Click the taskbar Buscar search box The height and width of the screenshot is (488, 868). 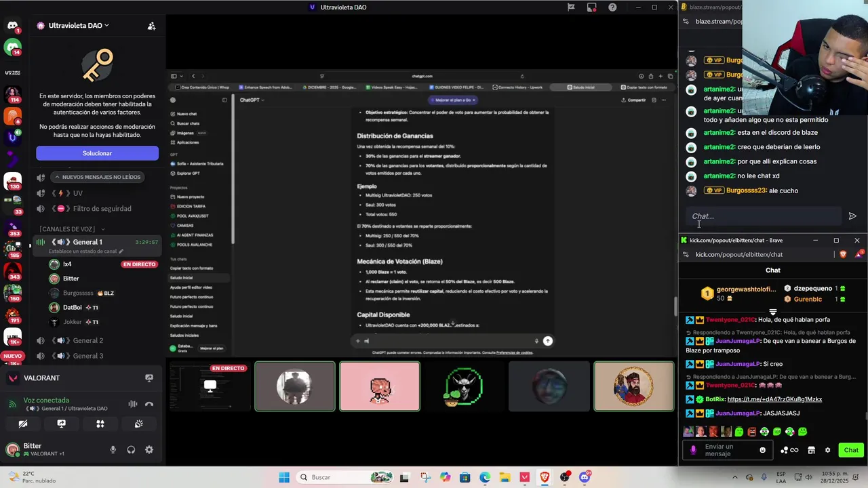pos(346,477)
